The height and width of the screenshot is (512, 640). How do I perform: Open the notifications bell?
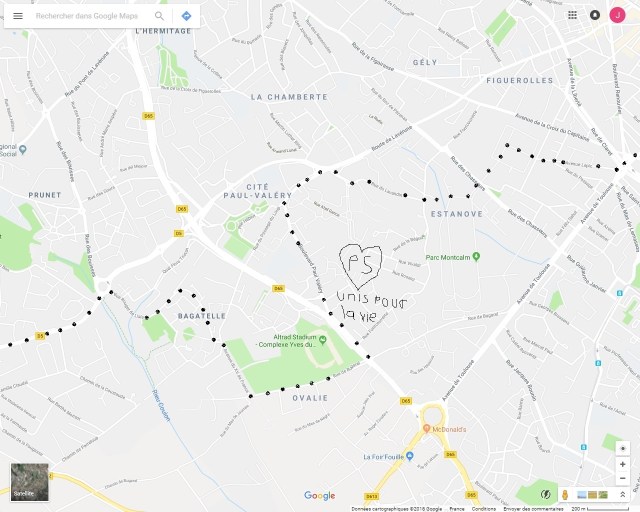point(595,15)
